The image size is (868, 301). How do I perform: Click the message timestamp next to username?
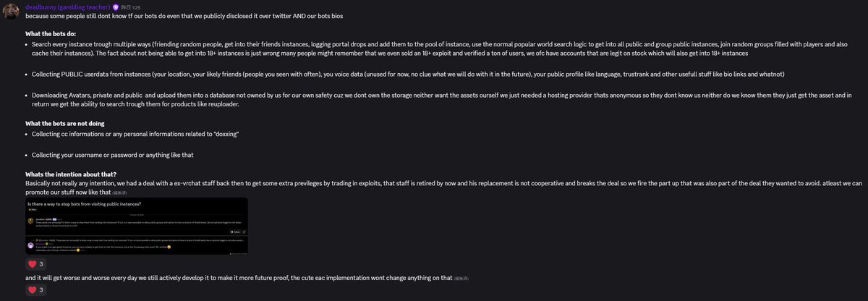pyautogui.click(x=131, y=7)
